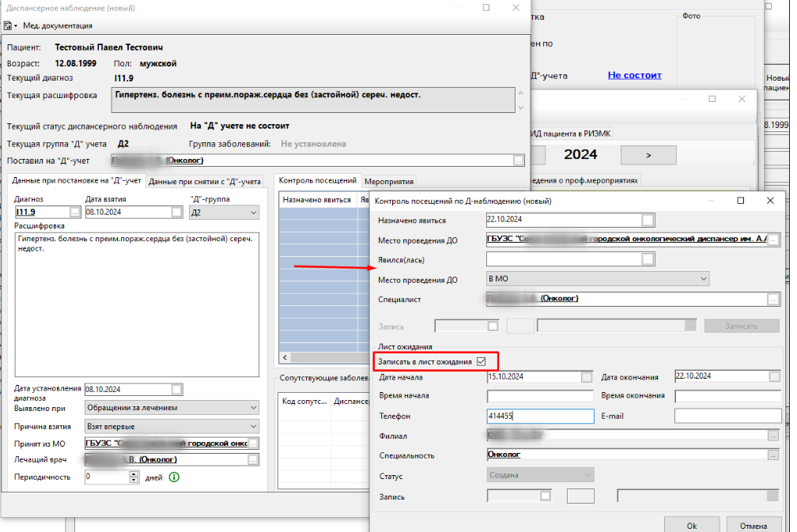Image resolution: width=797 pixels, height=532 pixels.
Task: Click the Время окончания field
Action: (728, 396)
